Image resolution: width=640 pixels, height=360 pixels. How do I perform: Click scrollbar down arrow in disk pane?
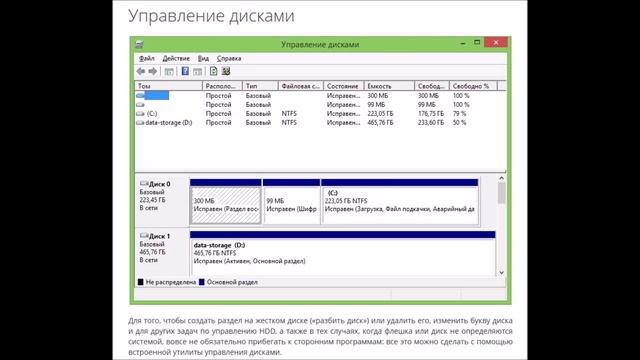(x=502, y=272)
